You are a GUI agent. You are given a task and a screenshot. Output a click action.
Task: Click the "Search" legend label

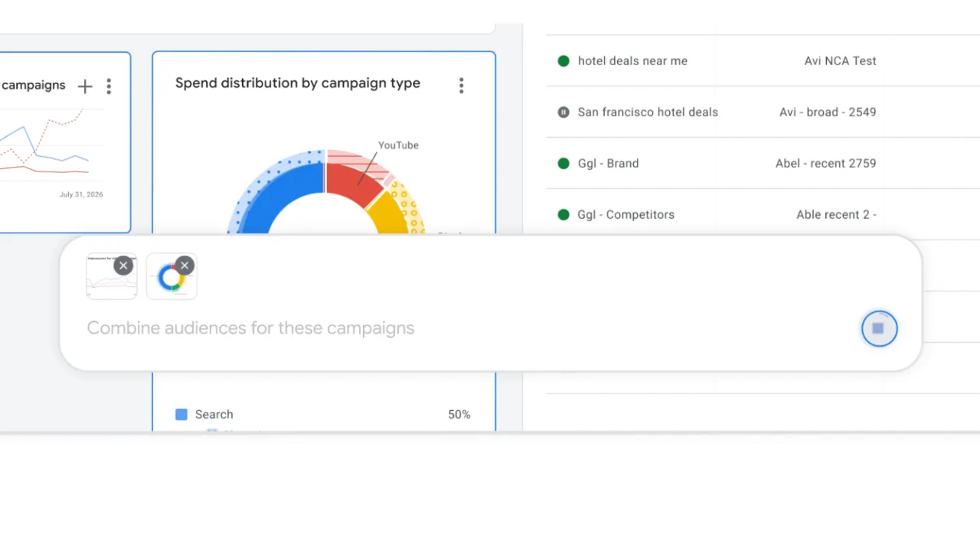coord(214,415)
